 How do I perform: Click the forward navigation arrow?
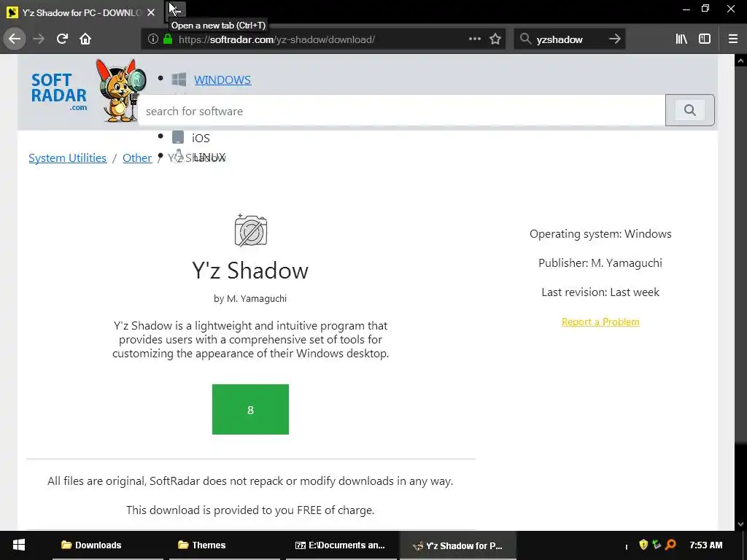click(x=39, y=39)
